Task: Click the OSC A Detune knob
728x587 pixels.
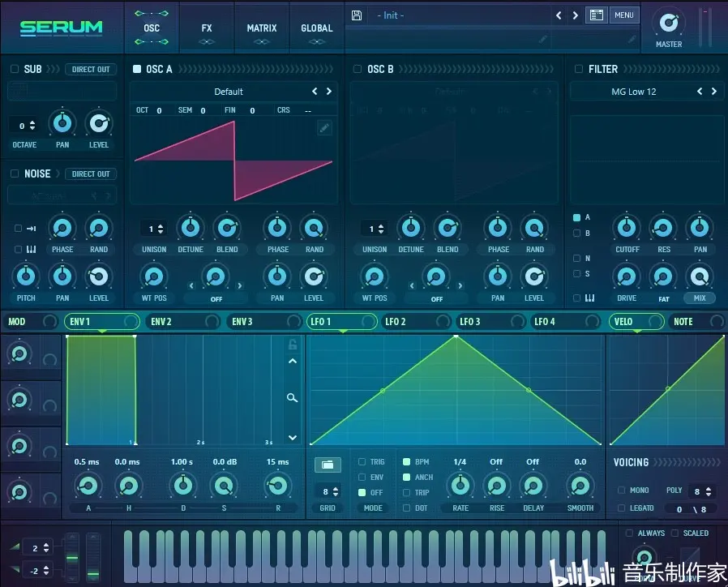Action: [191, 228]
